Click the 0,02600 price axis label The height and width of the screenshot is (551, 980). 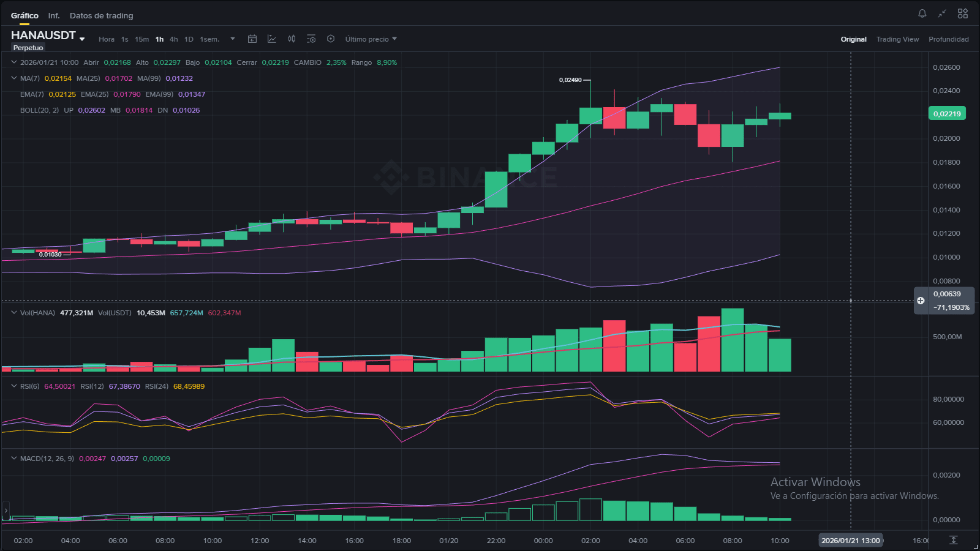[946, 67]
